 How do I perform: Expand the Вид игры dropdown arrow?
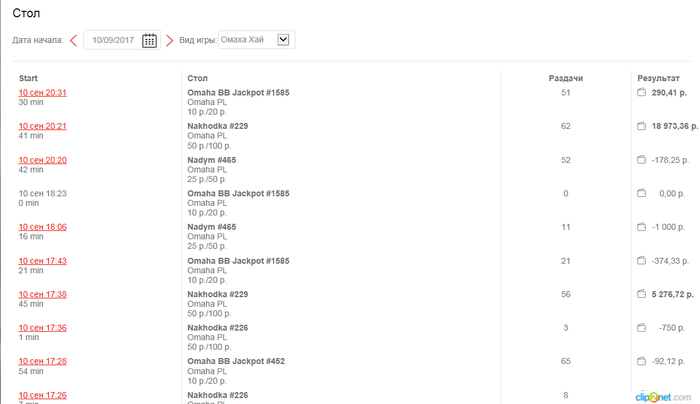point(283,40)
